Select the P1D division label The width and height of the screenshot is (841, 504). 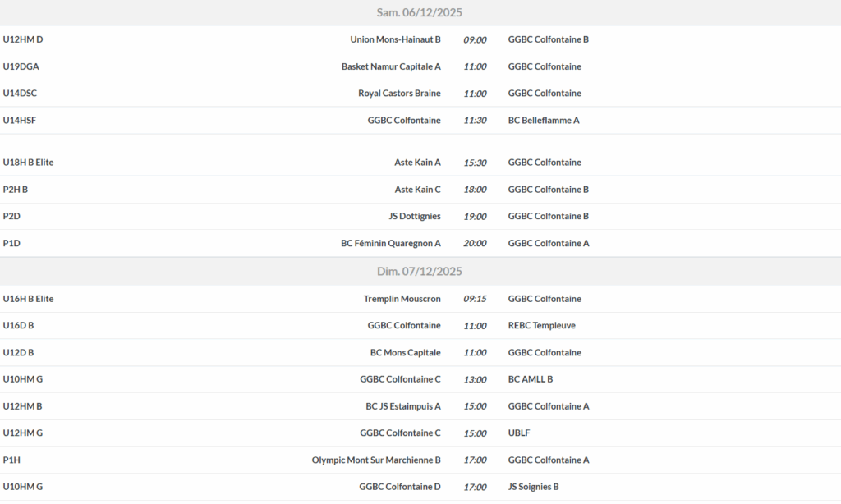pos(11,244)
